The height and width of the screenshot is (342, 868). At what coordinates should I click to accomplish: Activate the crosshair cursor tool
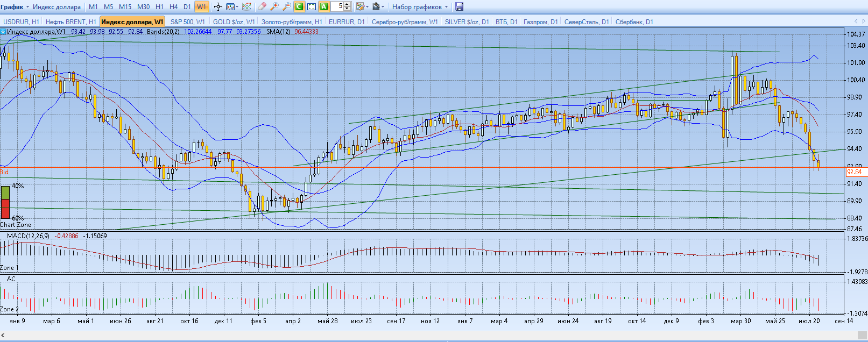(218, 7)
